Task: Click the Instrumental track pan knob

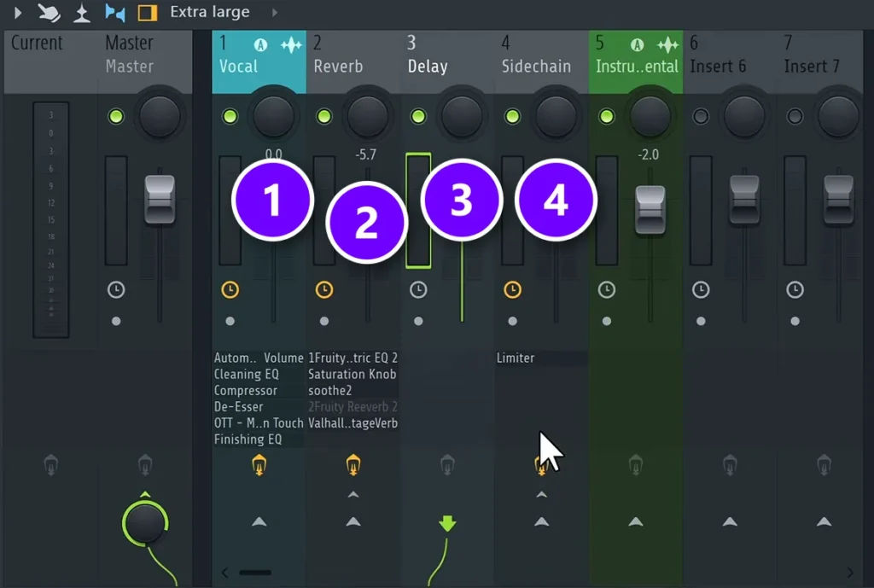Action: (650, 116)
